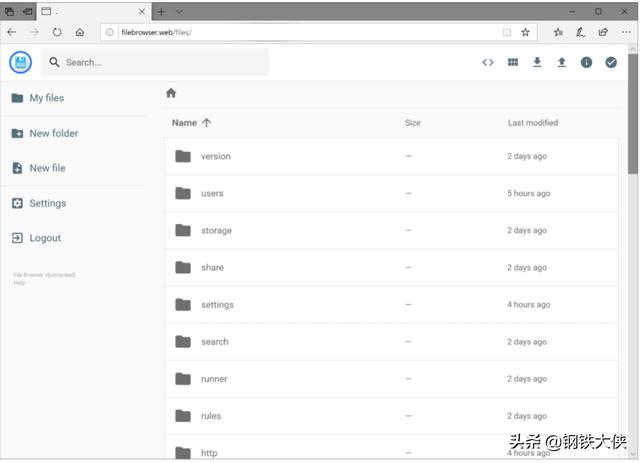Viewport: 640px width, 463px height.
Task: Click the download icon in the header
Action: click(x=537, y=62)
